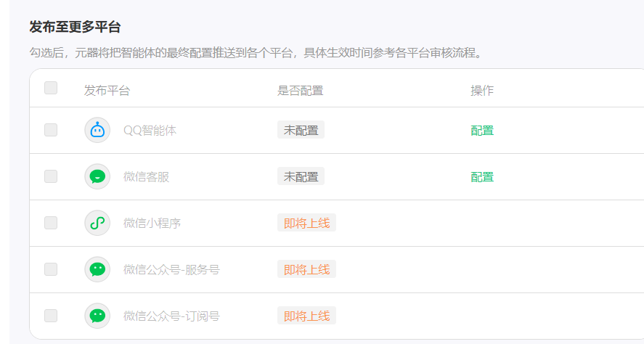Screen dimensions: 644x344
Task: Check the QQ智能体 platform checkbox
Action: pyautogui.click(x=51, y=131)
